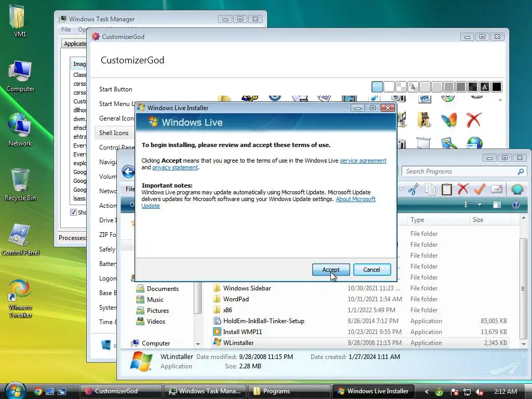This screenshot has width=532, height=399.
Task: Click the blue Back arrow in Programs window
Action: 128,171
